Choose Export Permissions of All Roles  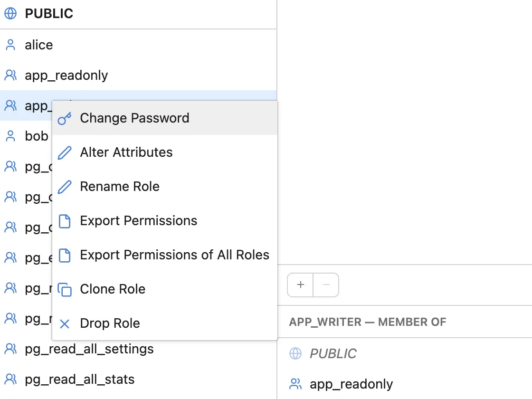tap(165, 255)
